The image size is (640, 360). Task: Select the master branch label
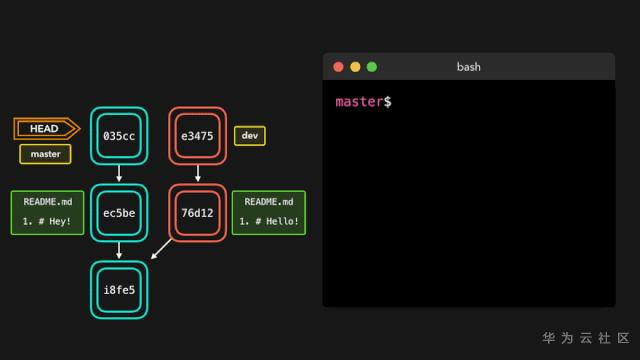[x=45, y=154]
